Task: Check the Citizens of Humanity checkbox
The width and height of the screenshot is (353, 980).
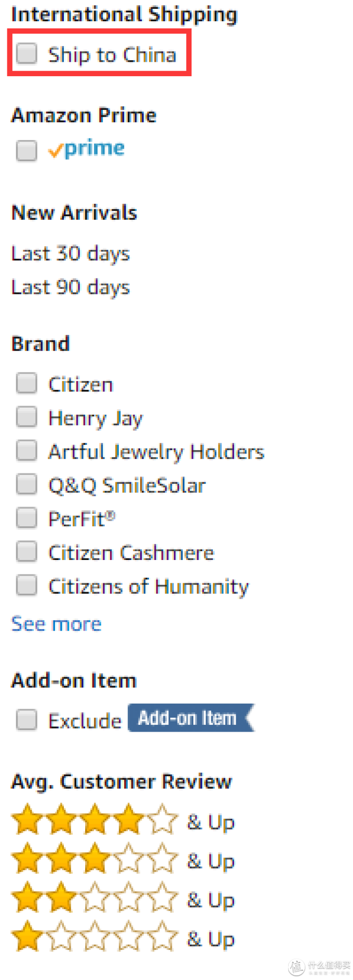Action: [x=26, y=585]
